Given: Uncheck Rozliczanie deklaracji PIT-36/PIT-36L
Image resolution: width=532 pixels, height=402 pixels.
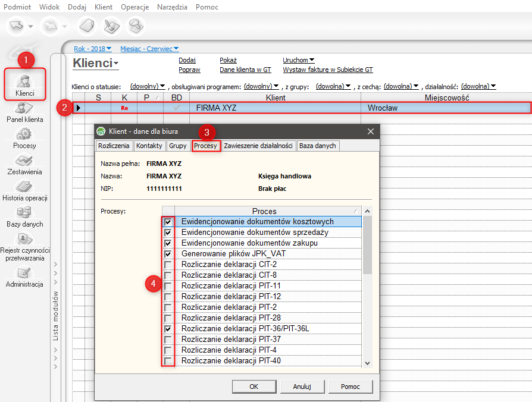Looking at the screenshot, I should tap(168, 329).
